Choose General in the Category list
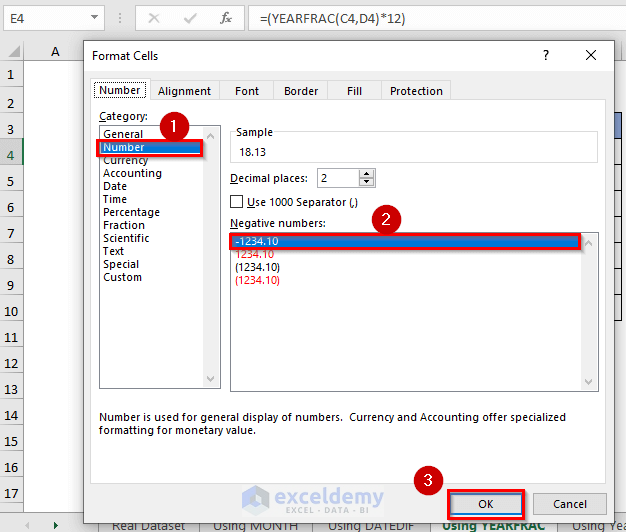 click(x=123, y=134)
